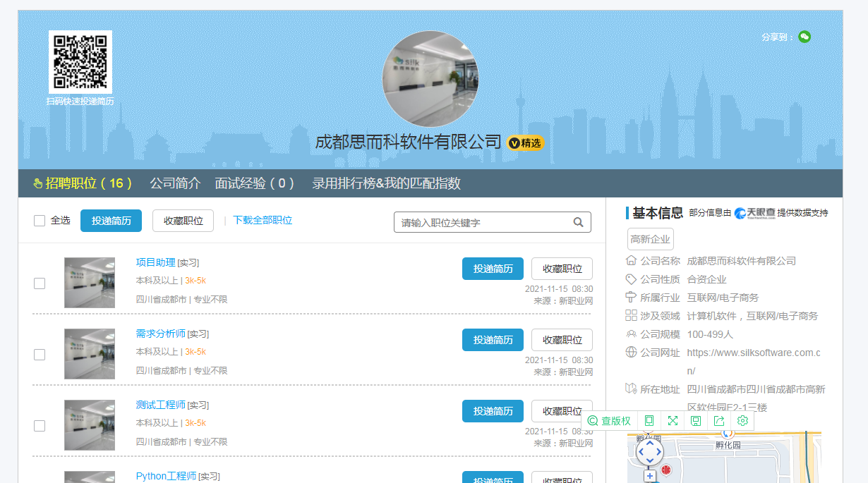The image size is (868, 483).
Task: Tick the checkbox for 测试工程师 job
Action: [x=40, y=426]
